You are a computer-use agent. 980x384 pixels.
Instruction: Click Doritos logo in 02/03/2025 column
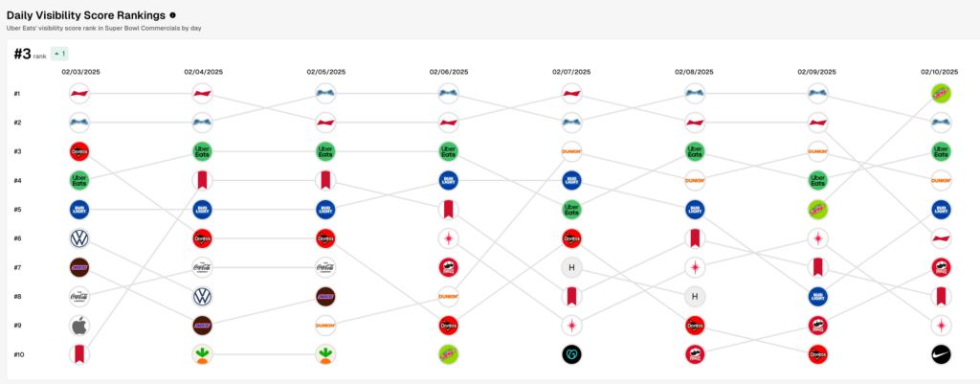tap(79, 151)
